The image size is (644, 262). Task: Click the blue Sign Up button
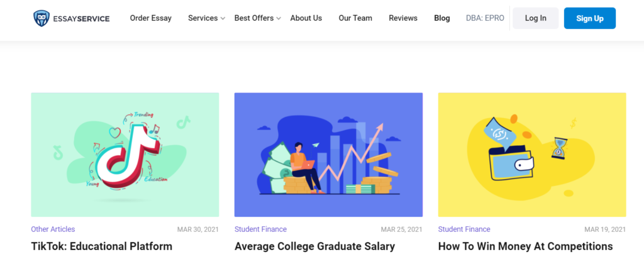click(x=590, y=18)
